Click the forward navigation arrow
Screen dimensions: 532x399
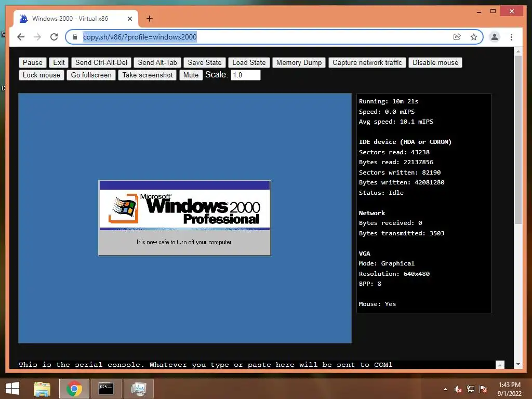[37, 37]
